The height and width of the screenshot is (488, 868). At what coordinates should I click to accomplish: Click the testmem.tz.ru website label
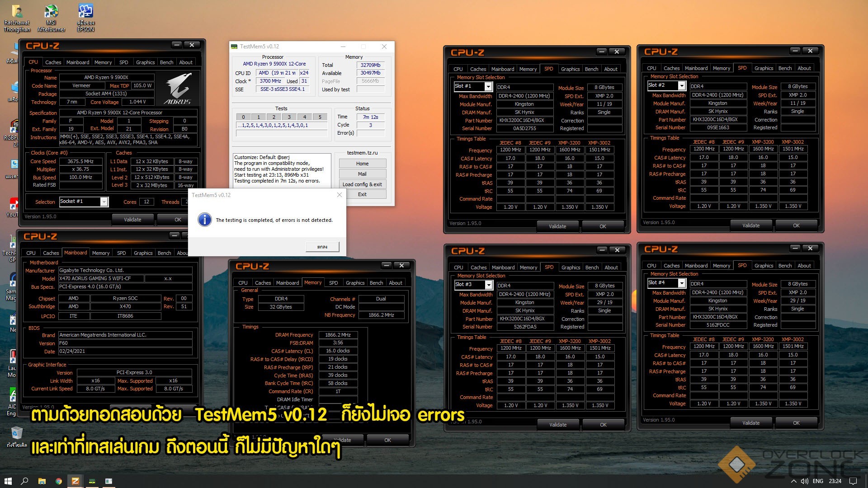[x=362, y=153]
